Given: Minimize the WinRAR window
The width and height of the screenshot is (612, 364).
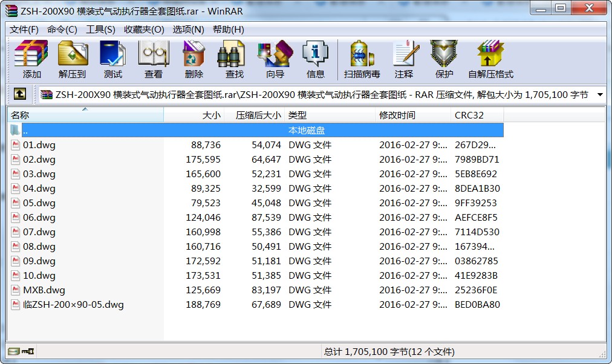Looking at the screenshot, I should (541, 8).
